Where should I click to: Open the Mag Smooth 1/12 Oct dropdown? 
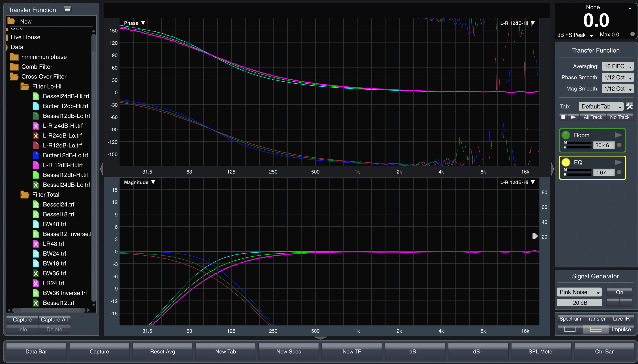point(617,89)
